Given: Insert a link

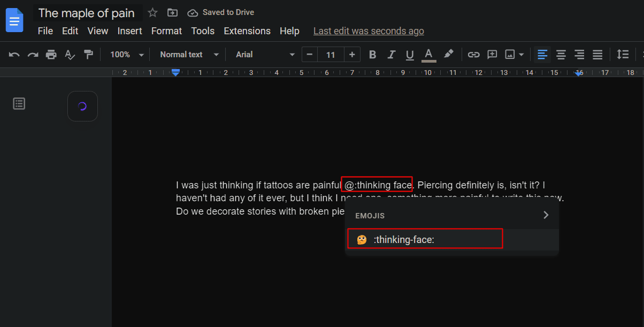Looking at the screenshot, I should click(473, 55).
